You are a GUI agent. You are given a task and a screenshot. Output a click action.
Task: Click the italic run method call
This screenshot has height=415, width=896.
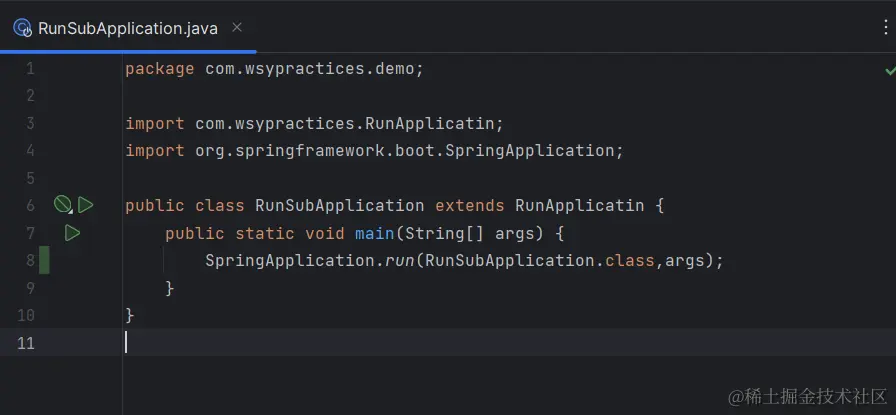(400, 261)
